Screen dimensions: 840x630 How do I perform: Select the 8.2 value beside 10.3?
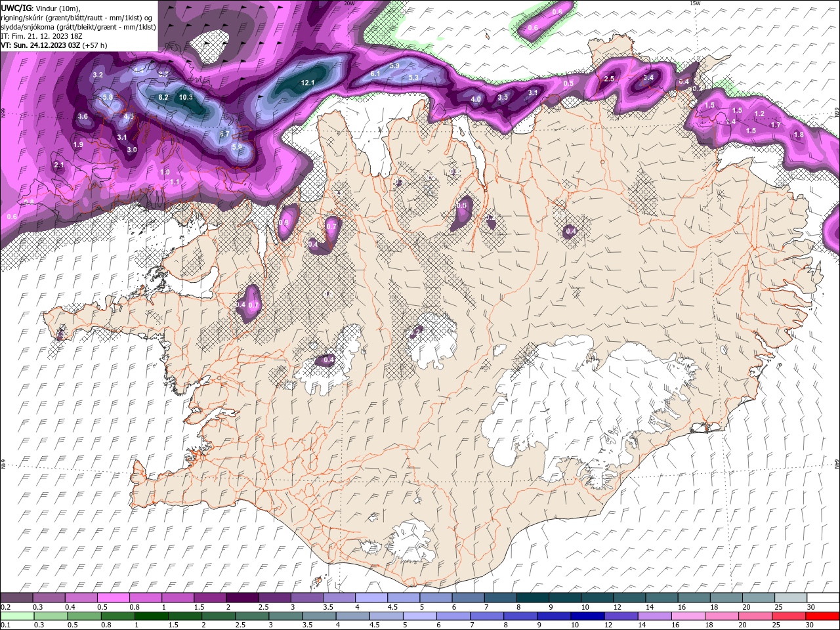(x=163, y=97)
